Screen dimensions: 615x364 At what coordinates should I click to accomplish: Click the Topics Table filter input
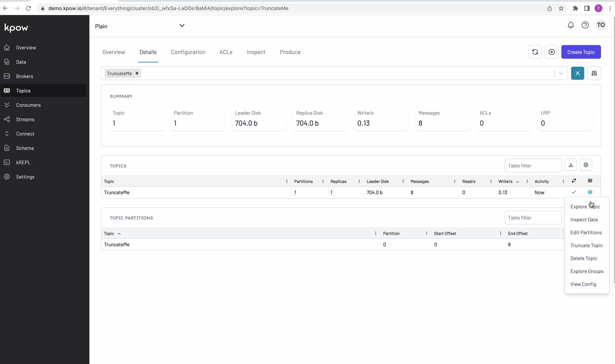click(x=533, y=165)
